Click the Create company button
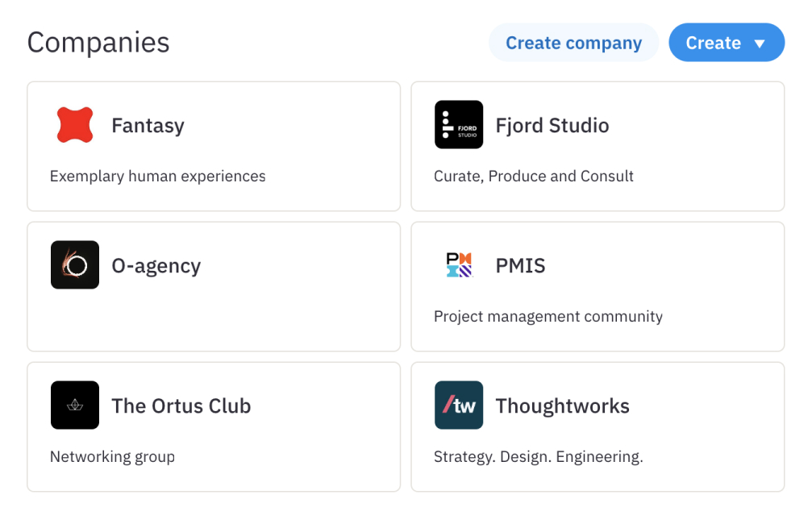This screenshot has height=524, width=812. coord(574,43)
